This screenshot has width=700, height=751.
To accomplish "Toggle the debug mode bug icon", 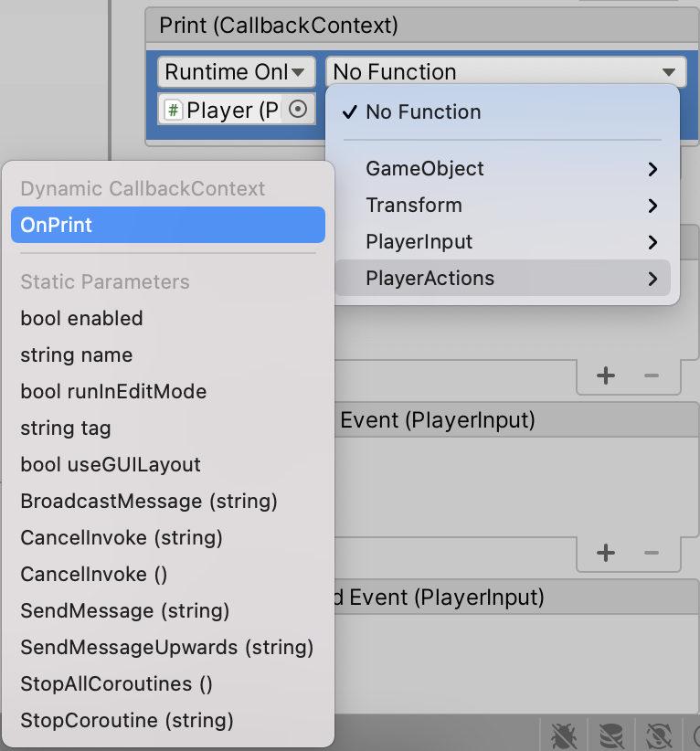I will pyautogui.click(x=564, y=735).
